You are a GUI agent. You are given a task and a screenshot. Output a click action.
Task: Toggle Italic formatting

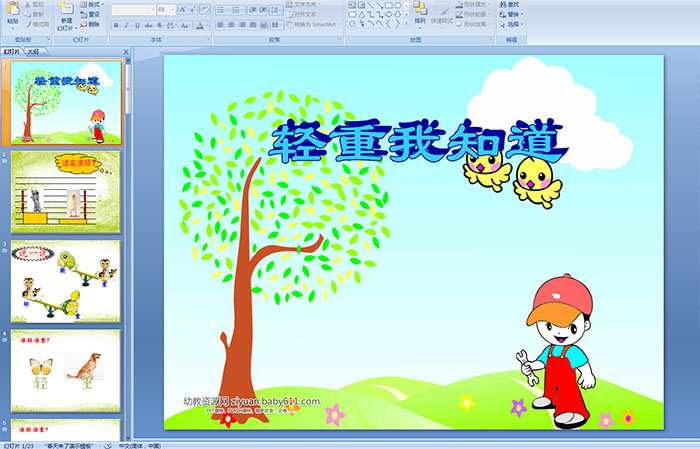point(126,25)
